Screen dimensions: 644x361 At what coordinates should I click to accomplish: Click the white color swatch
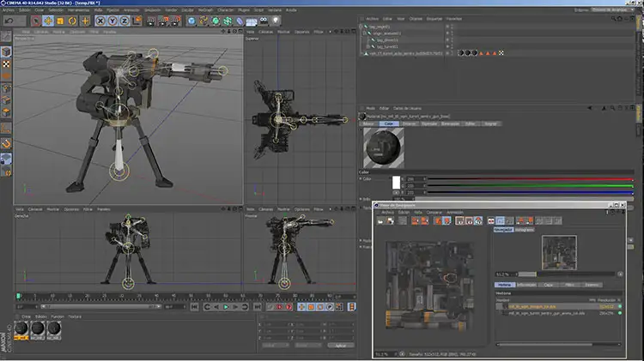(396, 182)
